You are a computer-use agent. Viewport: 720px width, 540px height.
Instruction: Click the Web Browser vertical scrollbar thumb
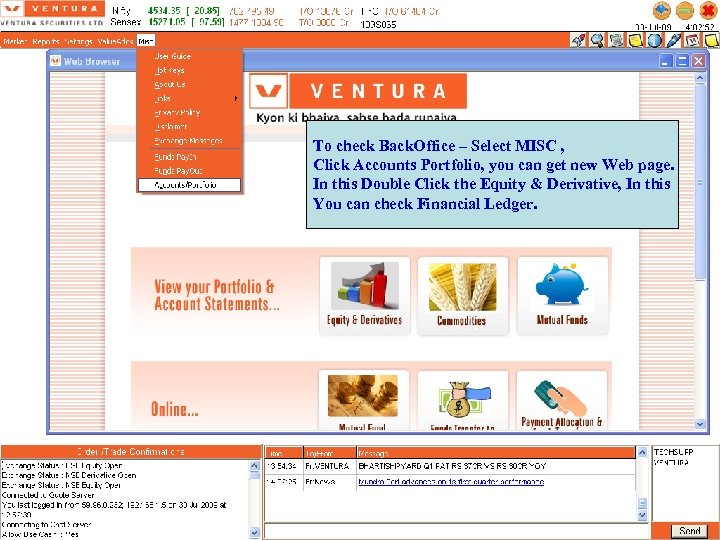[700, 181]
